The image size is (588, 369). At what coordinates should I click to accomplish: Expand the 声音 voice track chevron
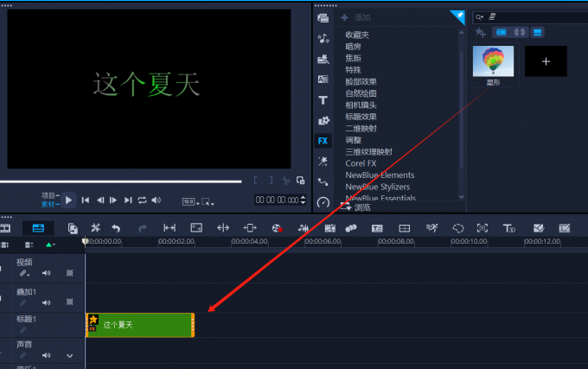coord(70,355)
